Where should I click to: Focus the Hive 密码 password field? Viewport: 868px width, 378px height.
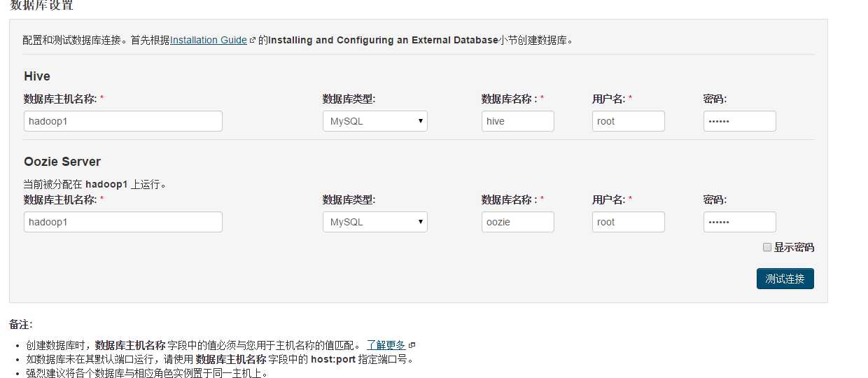pos(740,121)
